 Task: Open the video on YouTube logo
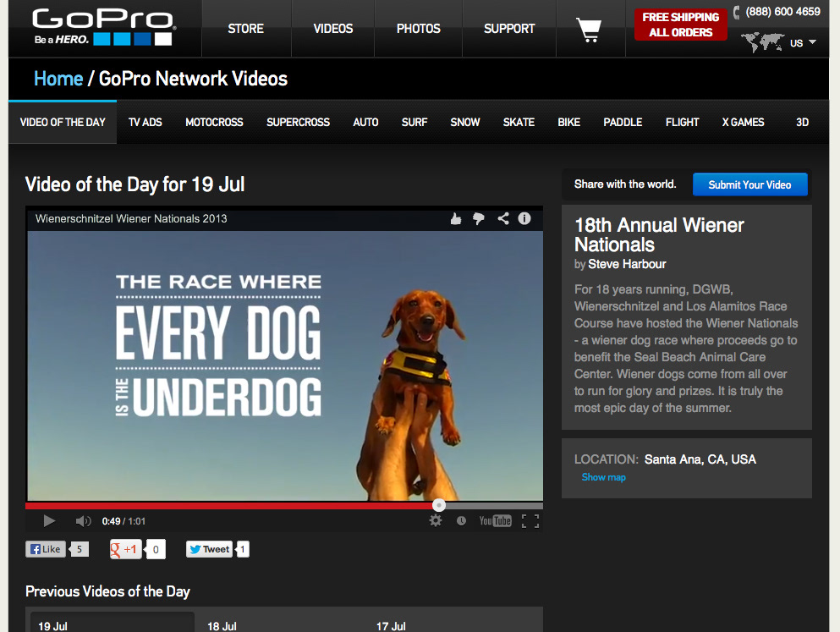coord(495,520)
